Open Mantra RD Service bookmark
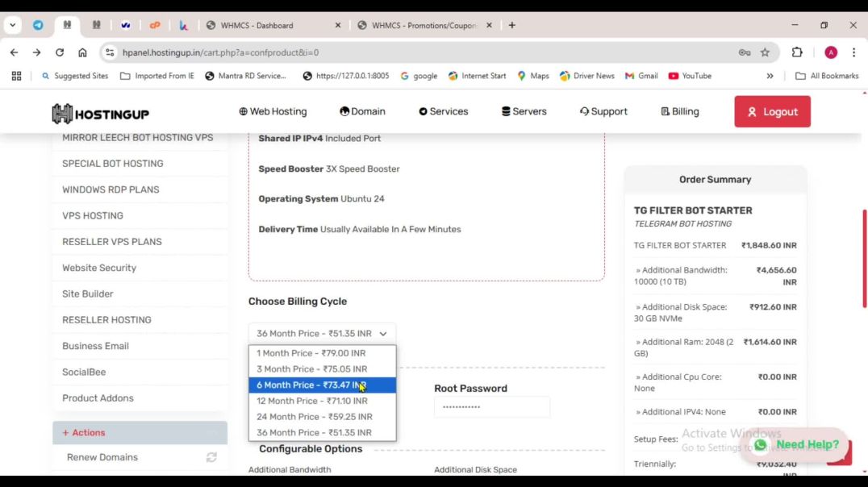The image size is (868, 487). [x=246, y=76]
